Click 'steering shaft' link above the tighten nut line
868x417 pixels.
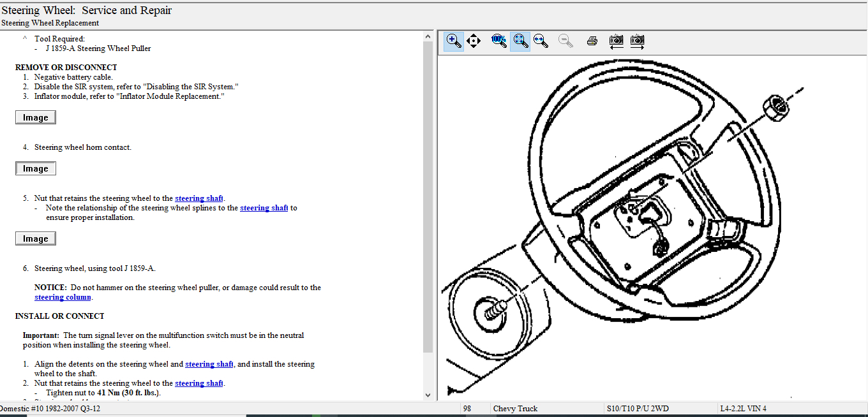(x=199, y=383)
